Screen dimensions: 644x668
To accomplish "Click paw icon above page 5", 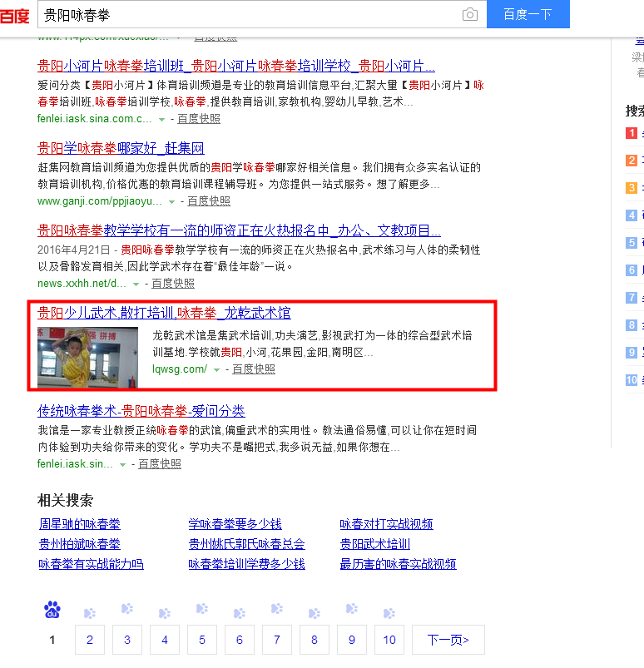I will click(202, 608).
